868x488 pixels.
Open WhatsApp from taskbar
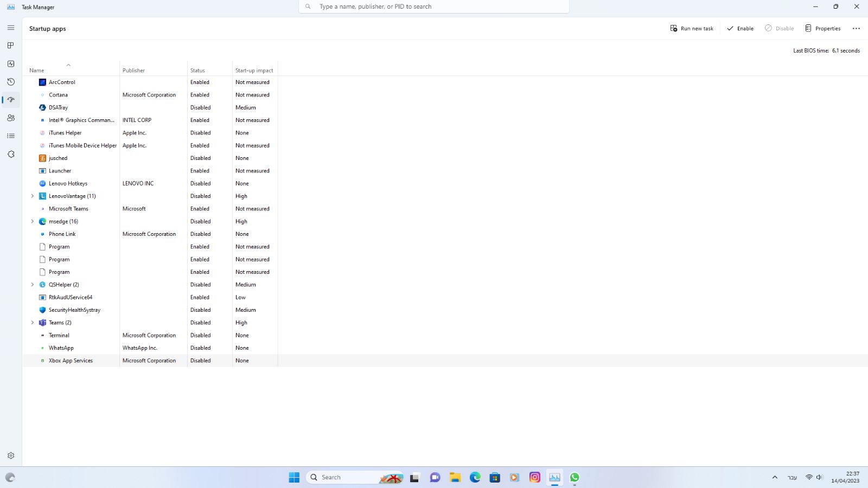[575, 477]
